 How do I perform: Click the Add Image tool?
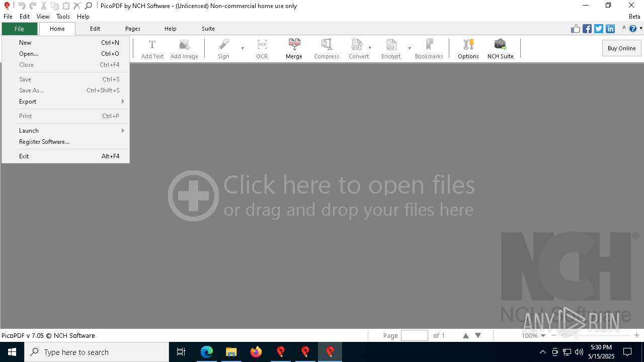click(184, 49)
